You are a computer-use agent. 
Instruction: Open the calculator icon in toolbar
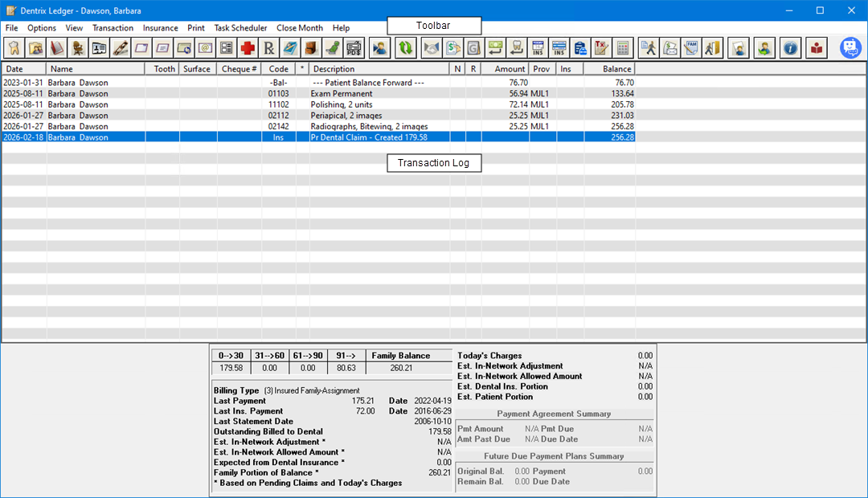(623, 48)
